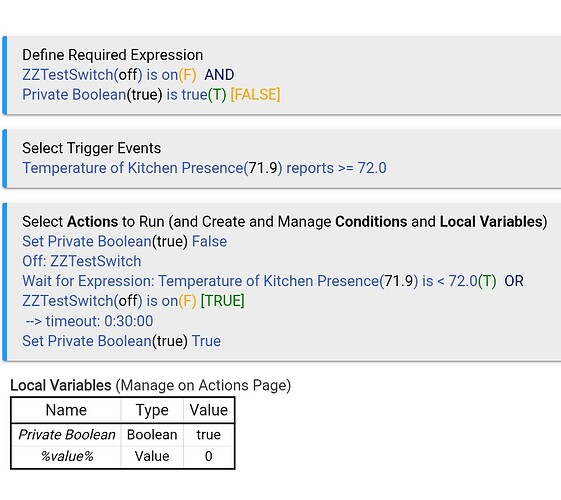Click the Local Variables heading

(x=61, y=385)
